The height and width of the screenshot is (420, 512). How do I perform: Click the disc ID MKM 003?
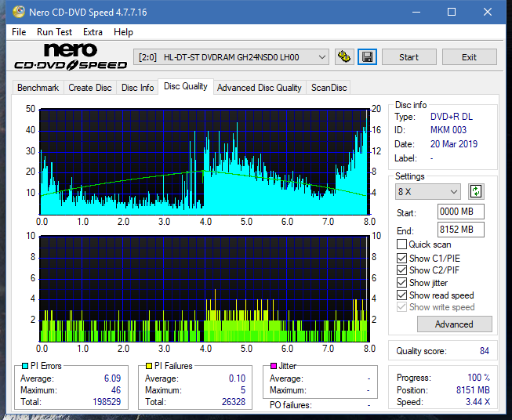point(448,130)
